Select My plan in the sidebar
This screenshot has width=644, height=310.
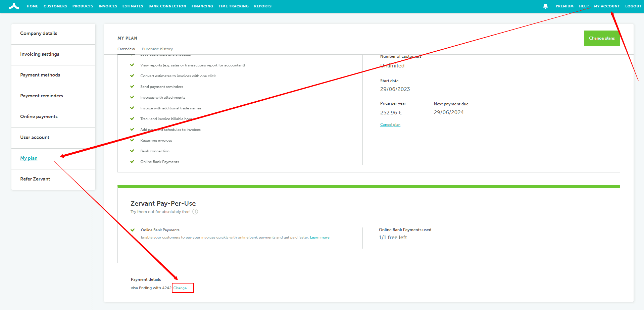click(x=53, y=158)
